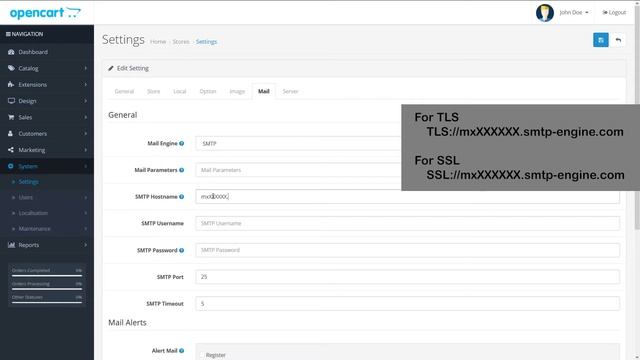The width and height of the screenshot is (640, 360).
Task: Click the Alert Mail help icon
Action: 182,351
